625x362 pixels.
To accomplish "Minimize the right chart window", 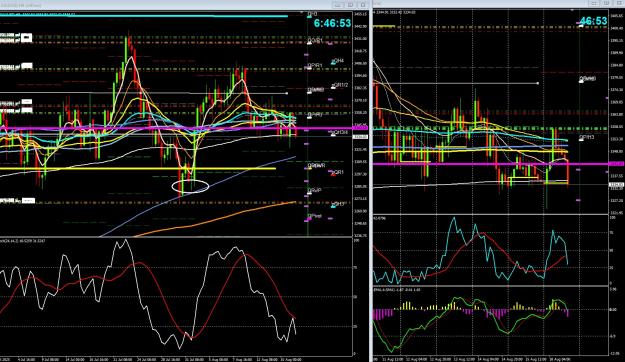I will [594, 3].
